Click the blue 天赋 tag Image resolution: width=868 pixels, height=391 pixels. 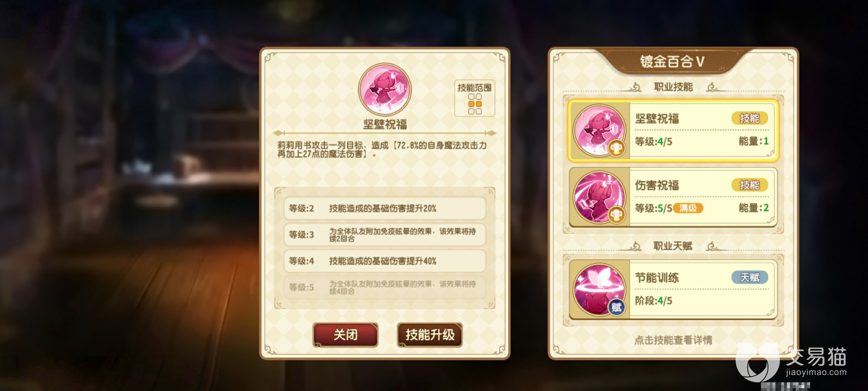[x=749, y=277]
